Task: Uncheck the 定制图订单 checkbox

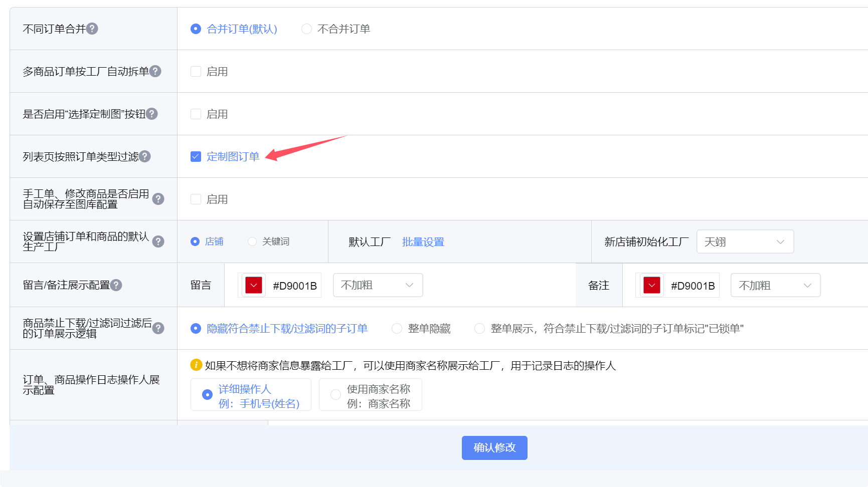Action: (x=196, y=156)
